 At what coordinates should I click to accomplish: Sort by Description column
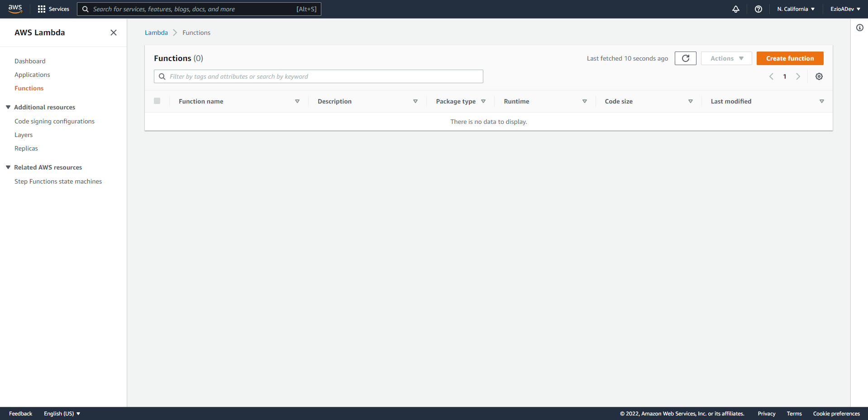(x=415, y=101)
